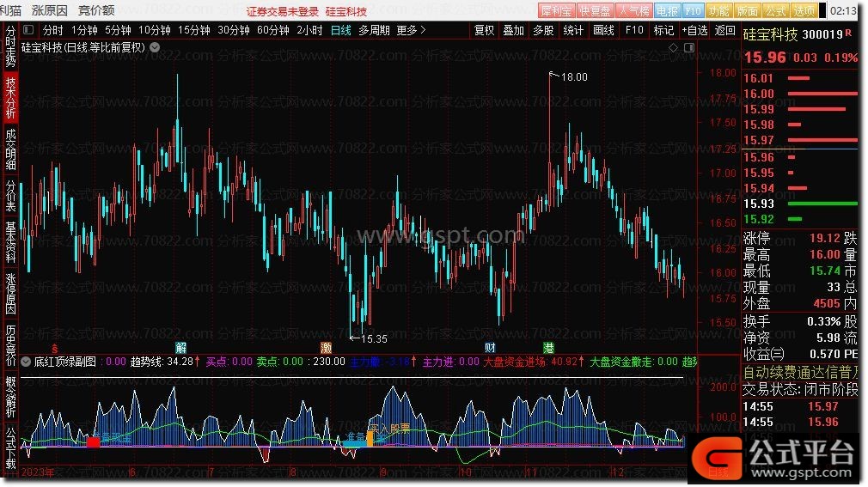Select the 60分钟 period
This screenshot has width=868, height=487.
coord(273,30)
